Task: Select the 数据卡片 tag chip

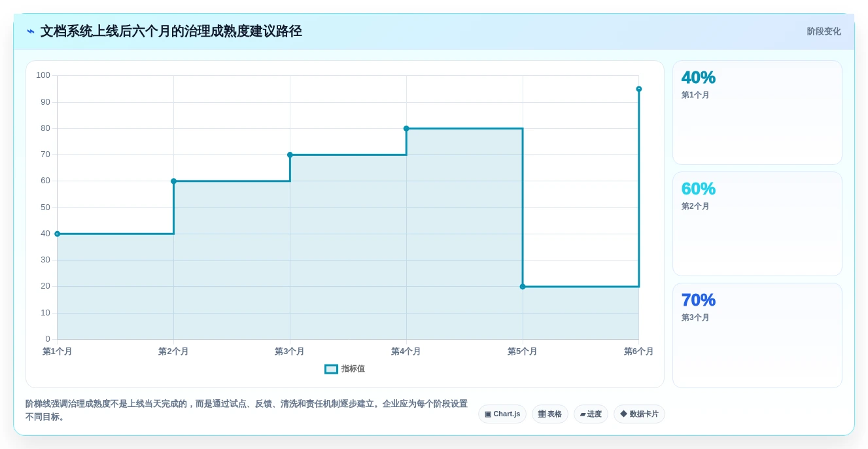Action: 639,414
